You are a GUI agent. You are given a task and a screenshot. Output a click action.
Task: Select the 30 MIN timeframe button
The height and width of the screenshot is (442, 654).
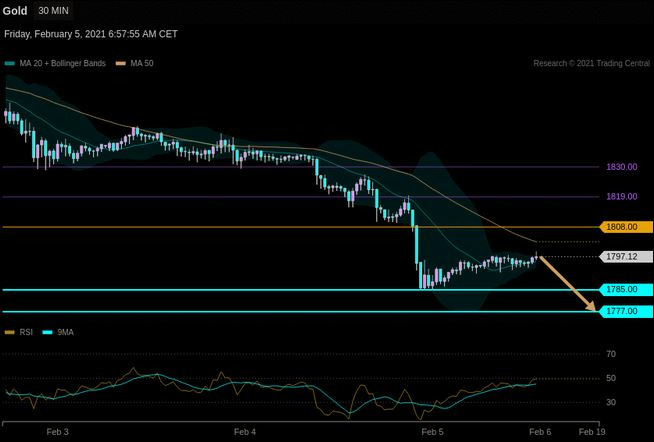click(x=53, y=10)
